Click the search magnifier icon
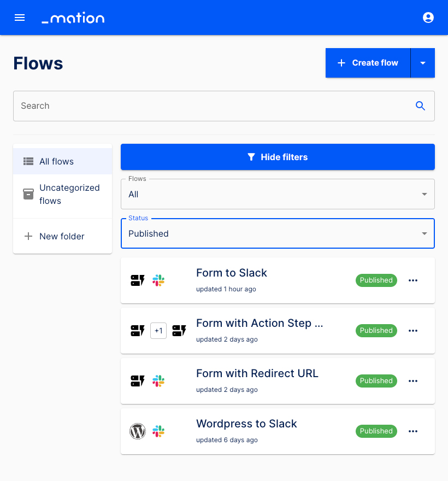The width and height of the screenshot is (448, 481). [420, 105]
